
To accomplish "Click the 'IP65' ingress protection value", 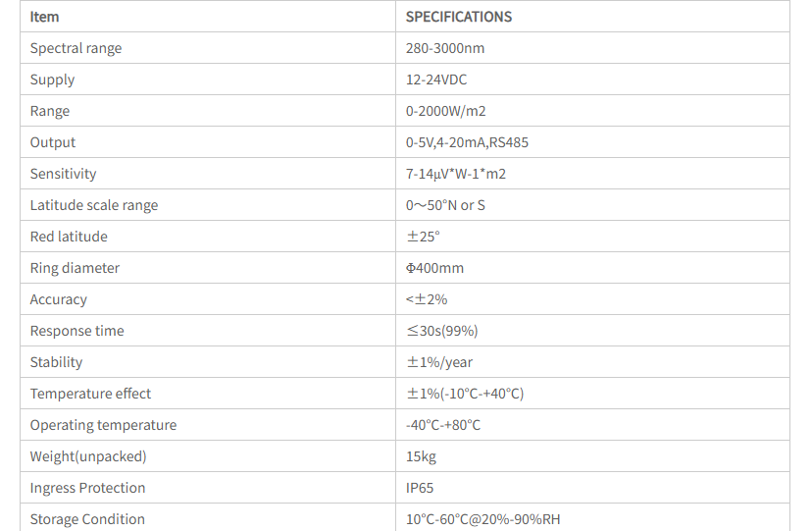I will tap(420, 488).
